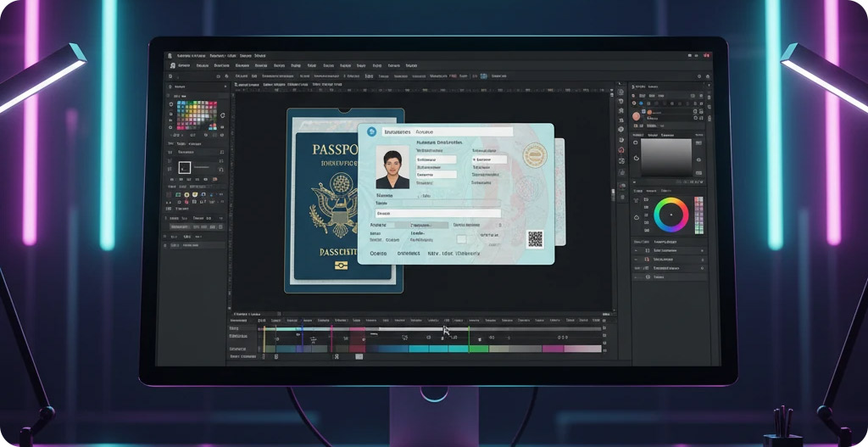Viewport: 868px width, 447px height.
Task: Click the white segment of the timeline's upper bar
Action: pyautogui.click(x=424, y=329)
